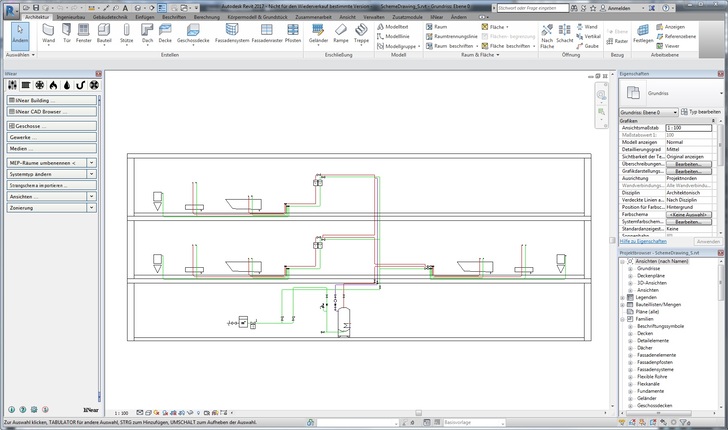Open the Hilfe zu Eigenschaften link
Screen dimensions: 728x430
[645, 241]
